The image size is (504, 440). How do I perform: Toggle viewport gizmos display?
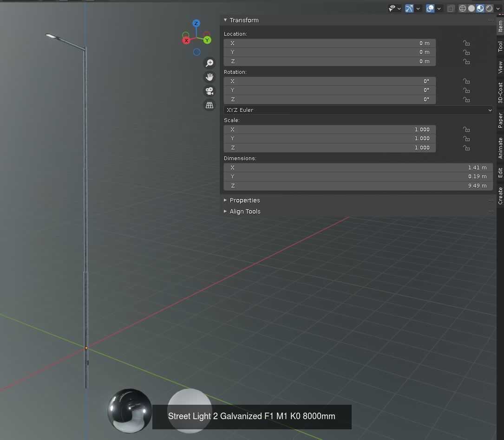click(409, 8)
